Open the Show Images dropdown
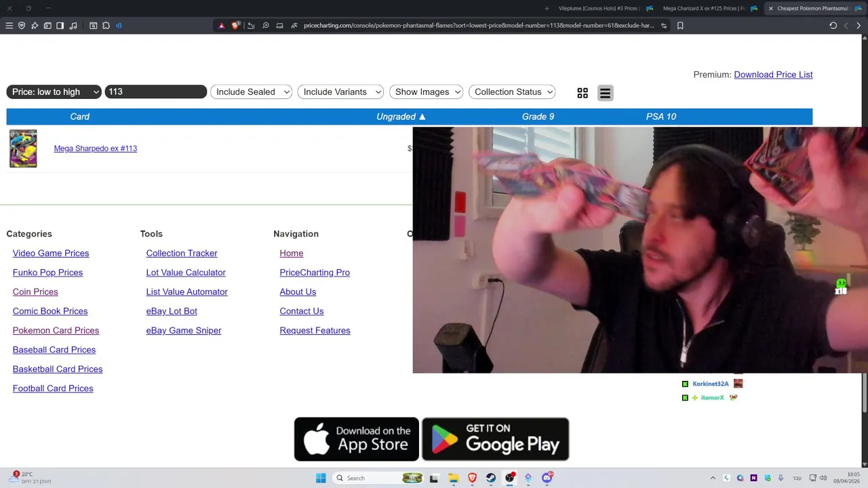 click(426, 91)
